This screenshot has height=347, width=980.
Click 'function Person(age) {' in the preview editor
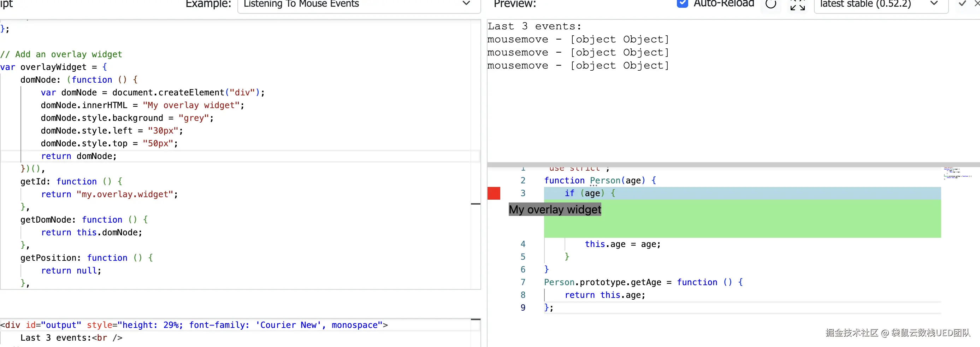[x=600, y=180]
